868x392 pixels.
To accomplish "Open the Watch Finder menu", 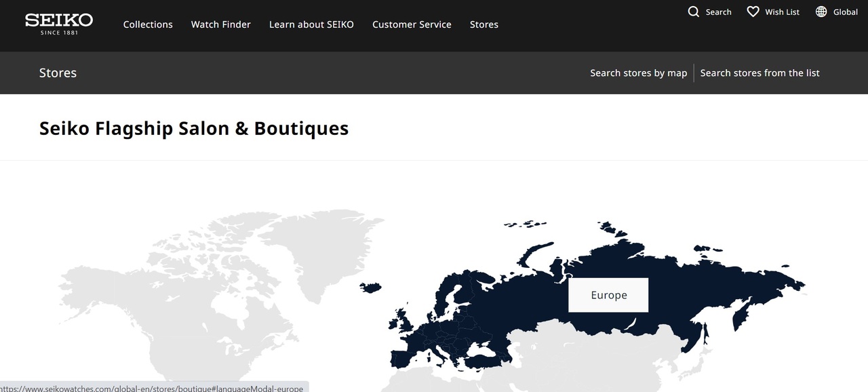I will pyautogui.click(x=220, y=24).
